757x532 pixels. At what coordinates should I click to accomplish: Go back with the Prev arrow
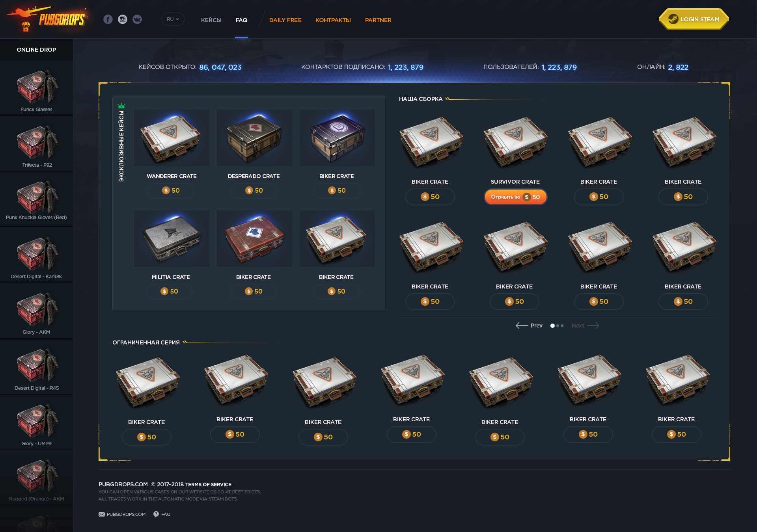point(529,326)
